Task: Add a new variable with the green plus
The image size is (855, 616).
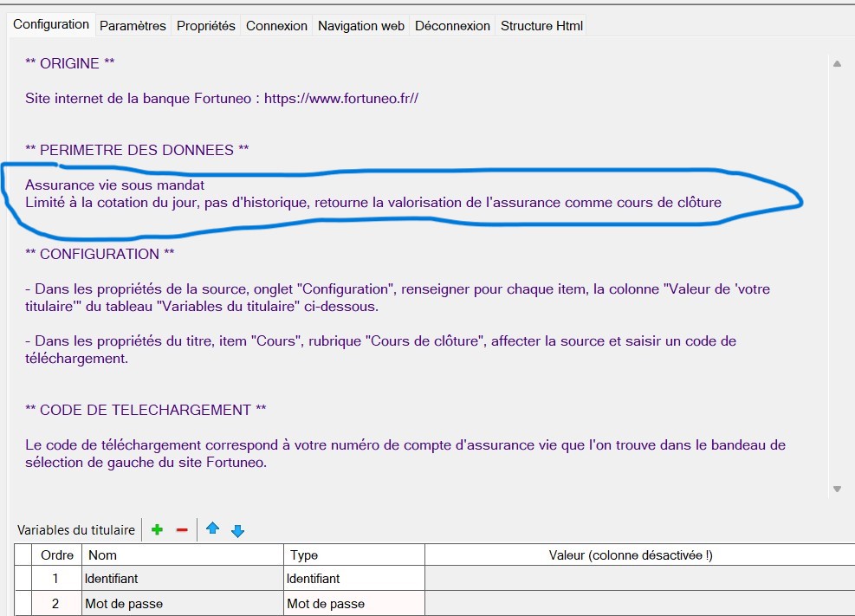Action: tap(157, 529)
